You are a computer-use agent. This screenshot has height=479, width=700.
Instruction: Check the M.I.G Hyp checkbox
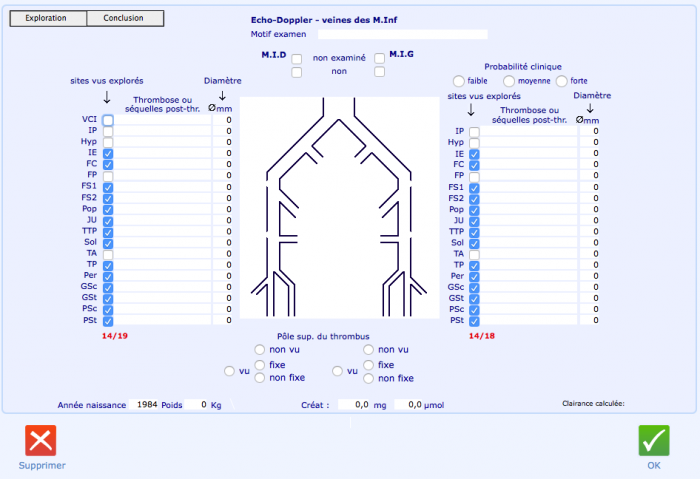[x=474, y=143]
